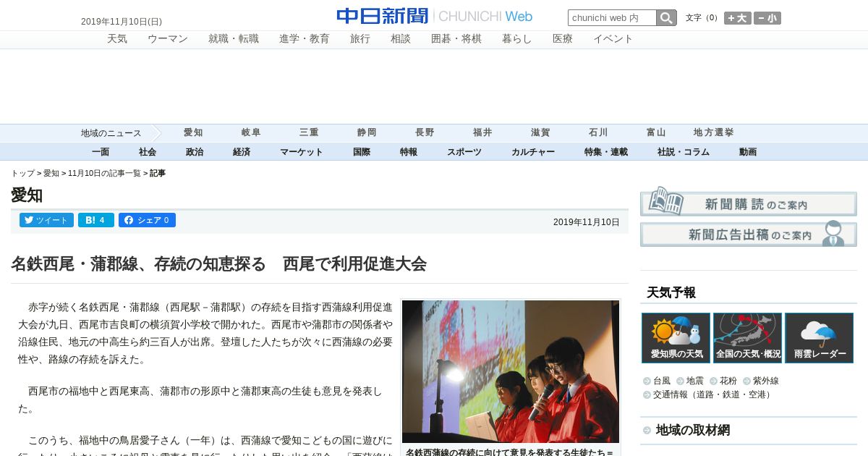Viewport: 868px width, 456px height.
Task: Open the 進学・教育 top menu
Action: pyautogui.click(x=305, y=39)
